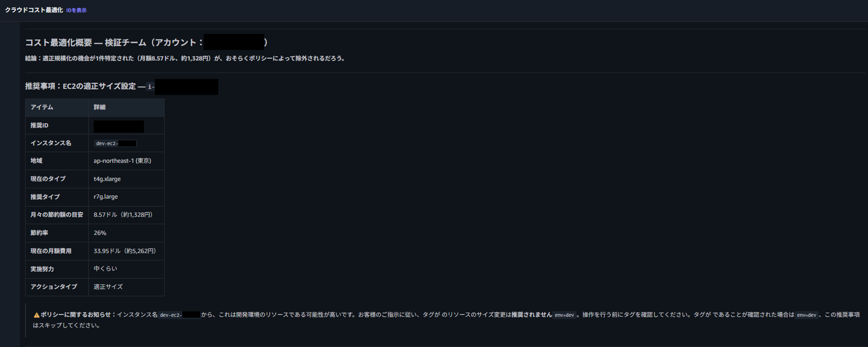The height and width of the screenshot is (347, 868).
Task: Click the 'dev-ec2-' instance name in the table
Action: click(x=115, y=144)
